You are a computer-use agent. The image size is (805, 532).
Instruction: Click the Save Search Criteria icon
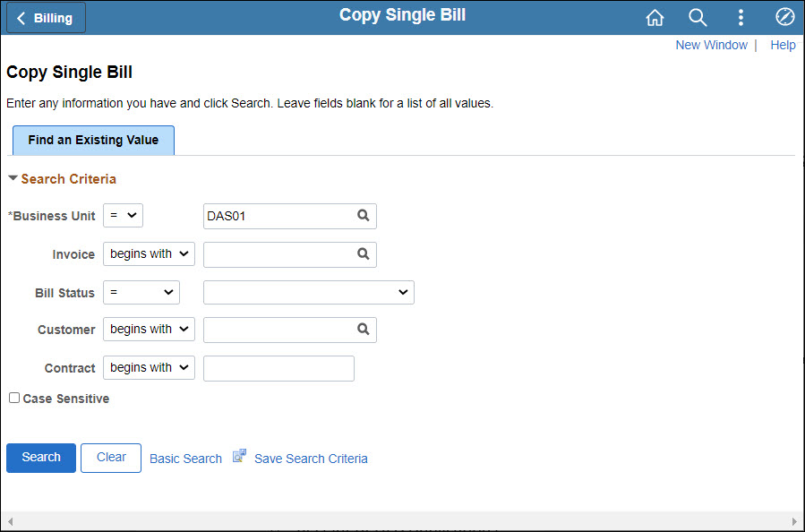click(239, 456)
